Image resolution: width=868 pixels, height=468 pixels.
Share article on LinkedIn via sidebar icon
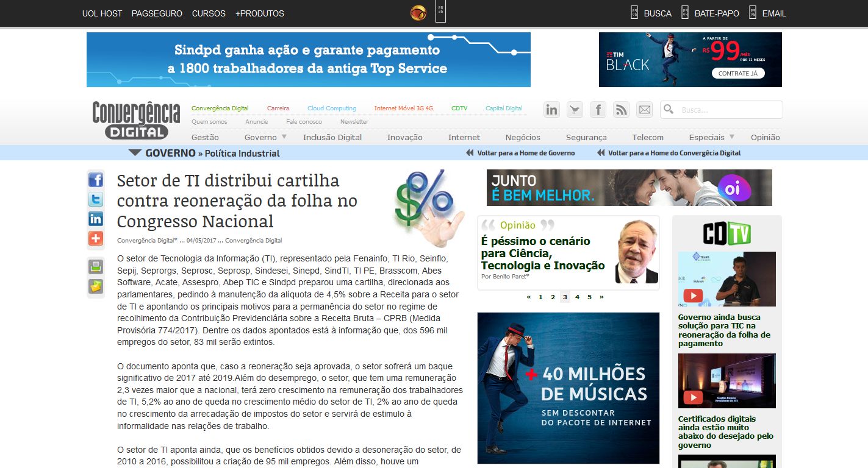pyautogui.click(x=96, y=219)
